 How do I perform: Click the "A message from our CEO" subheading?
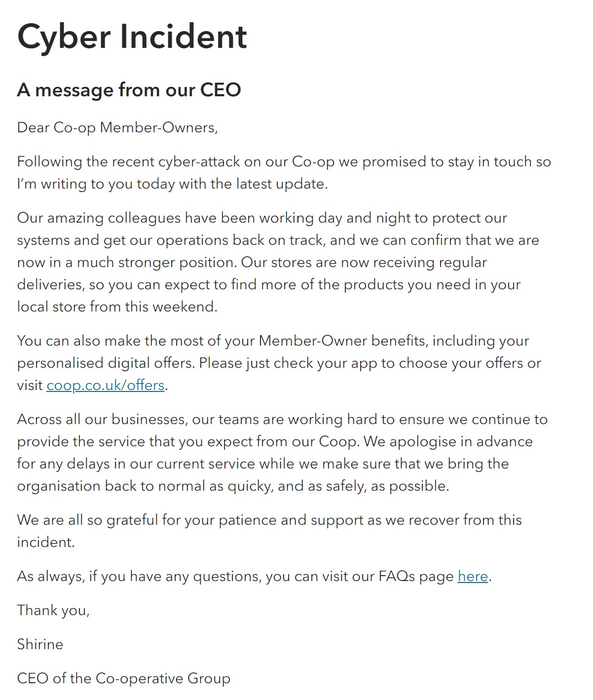[x=129, y=90]
